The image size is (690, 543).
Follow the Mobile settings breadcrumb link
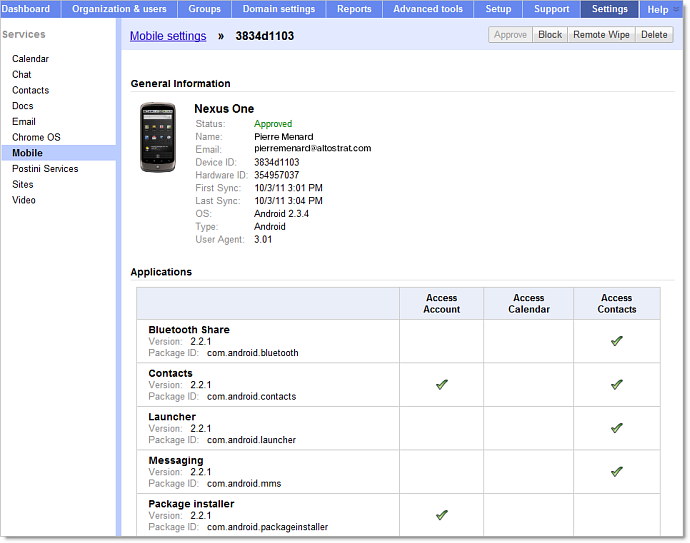(168, 36)
